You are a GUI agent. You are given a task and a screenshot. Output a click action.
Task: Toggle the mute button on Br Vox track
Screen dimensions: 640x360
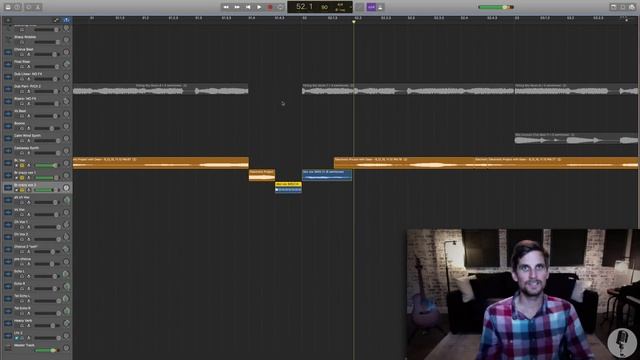tap(16, 165)
